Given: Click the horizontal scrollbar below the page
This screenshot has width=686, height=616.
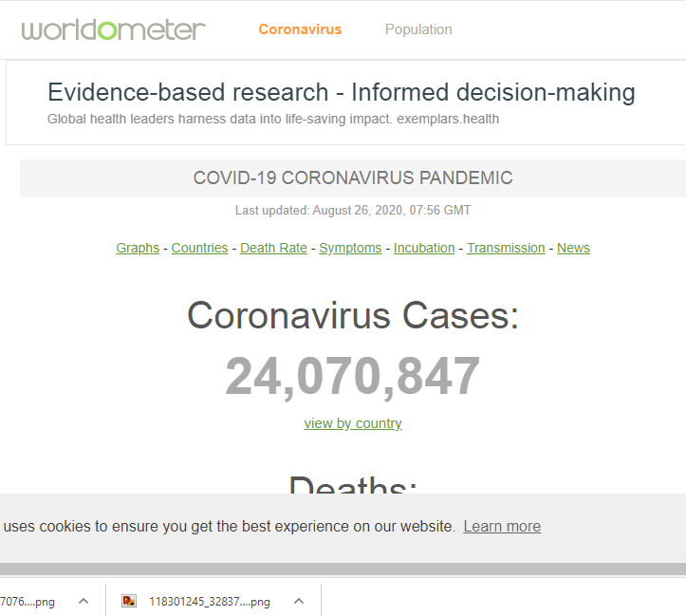Looking at the screenshot, I should coord(343,569).
